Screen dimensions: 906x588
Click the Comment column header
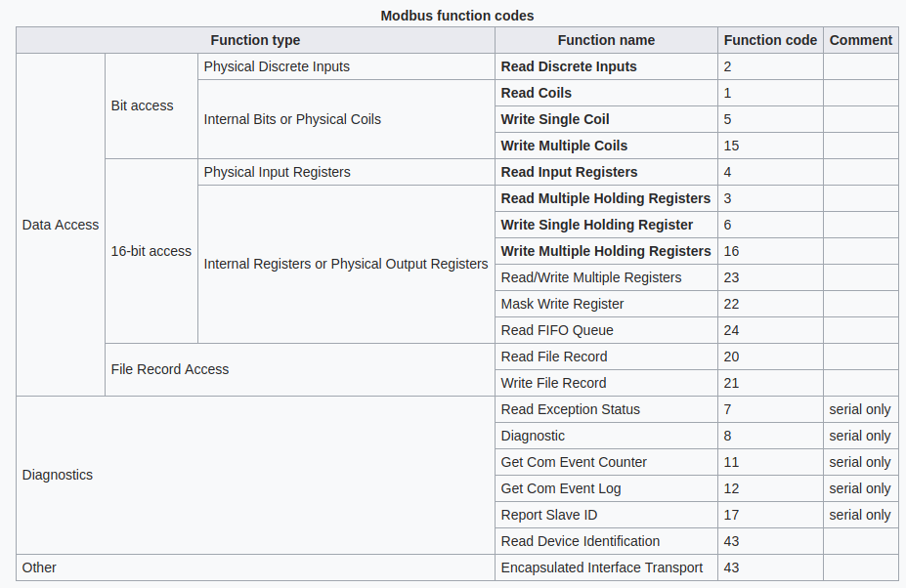click(x=860, y=40)
